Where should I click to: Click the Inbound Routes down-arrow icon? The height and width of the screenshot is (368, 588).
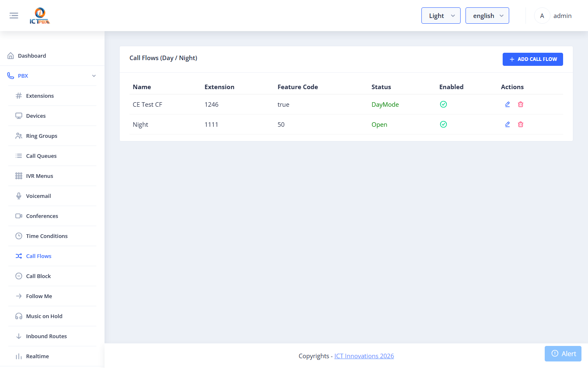point(19,336)
